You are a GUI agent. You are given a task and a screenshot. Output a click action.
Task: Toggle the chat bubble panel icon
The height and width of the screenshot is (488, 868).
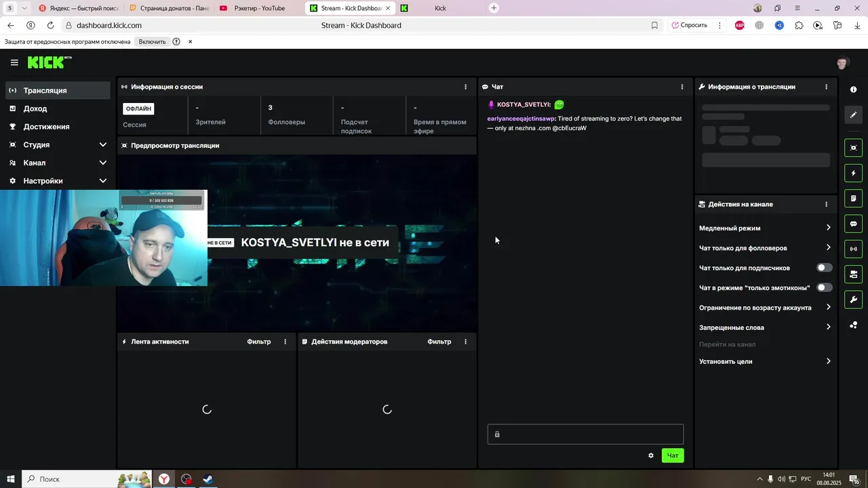(x=853, y=224)
